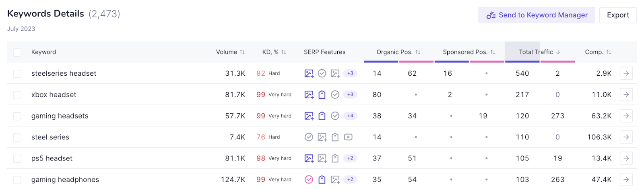Select the 124.7K volume value

[x=233, y=180]
